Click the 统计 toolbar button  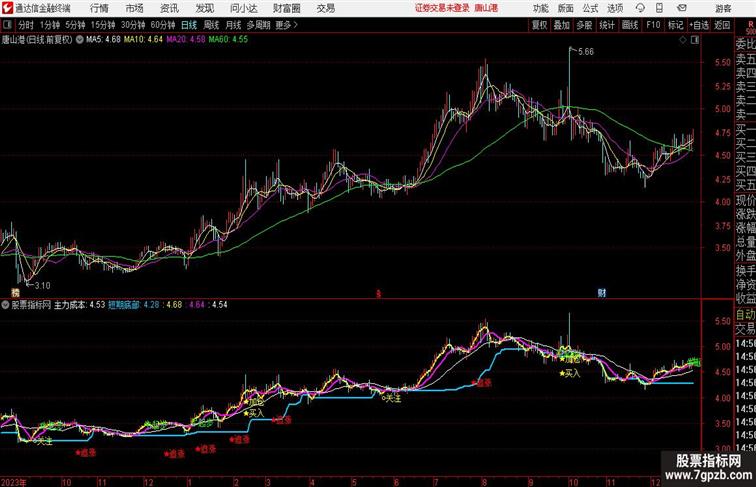pyautogui.click(x=607, y=25)
